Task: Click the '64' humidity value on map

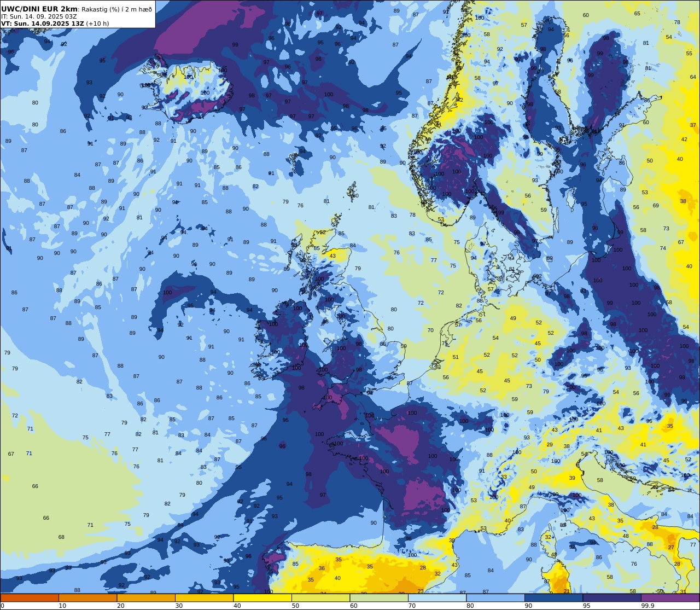Action: [x=693, y=77]
